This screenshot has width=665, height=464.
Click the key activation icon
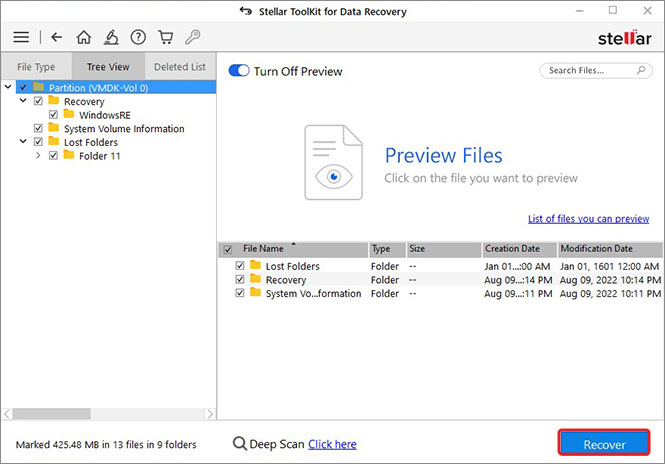[193, 37]
